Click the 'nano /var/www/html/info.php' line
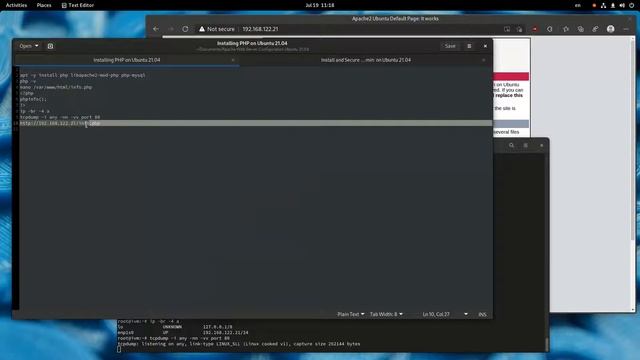 tap(56, 87)
